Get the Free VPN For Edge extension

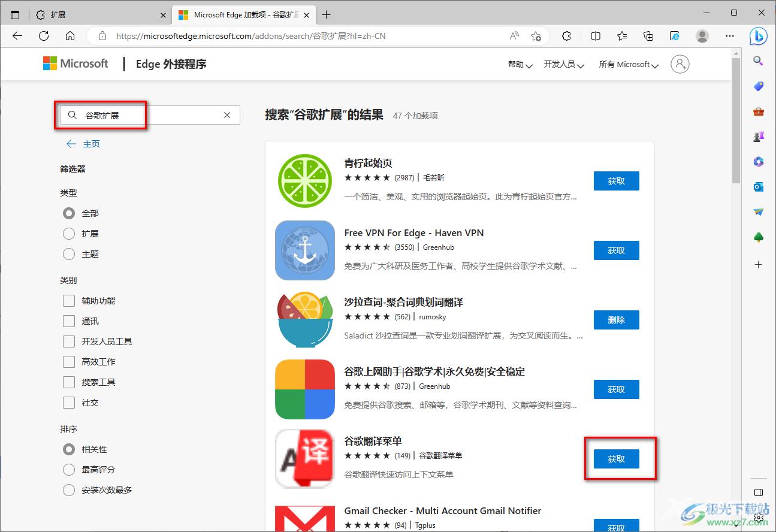(616, 250)
